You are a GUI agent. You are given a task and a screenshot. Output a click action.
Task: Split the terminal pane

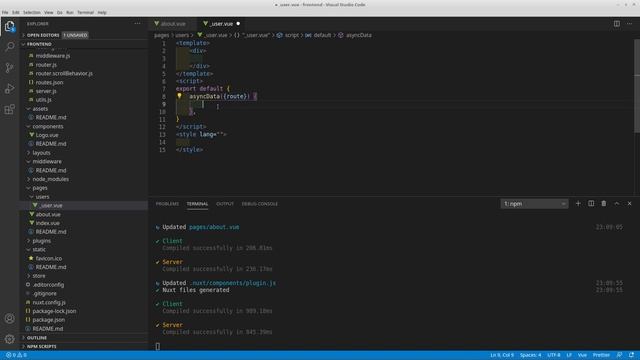point(591,203)
